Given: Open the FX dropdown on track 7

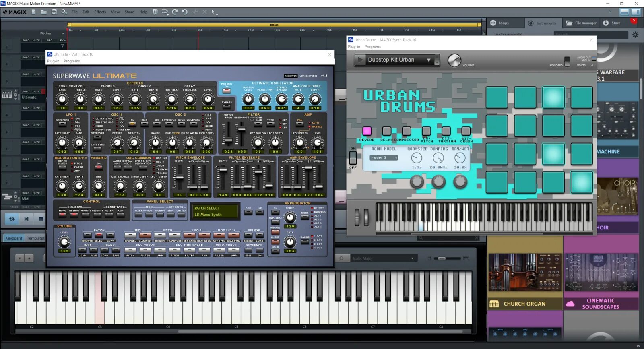Looking at the screenshot, I should pos(63,40).
